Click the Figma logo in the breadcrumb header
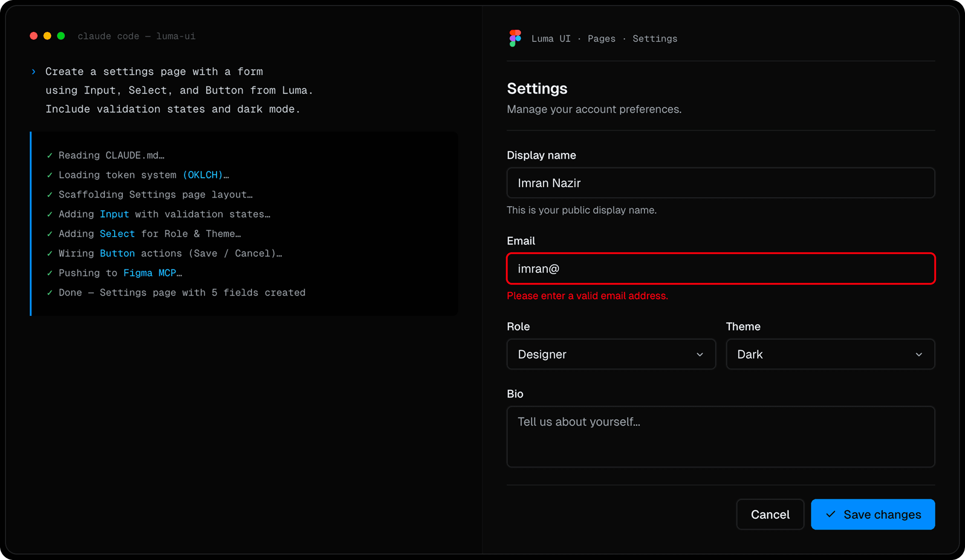 (x=514, y=38)
